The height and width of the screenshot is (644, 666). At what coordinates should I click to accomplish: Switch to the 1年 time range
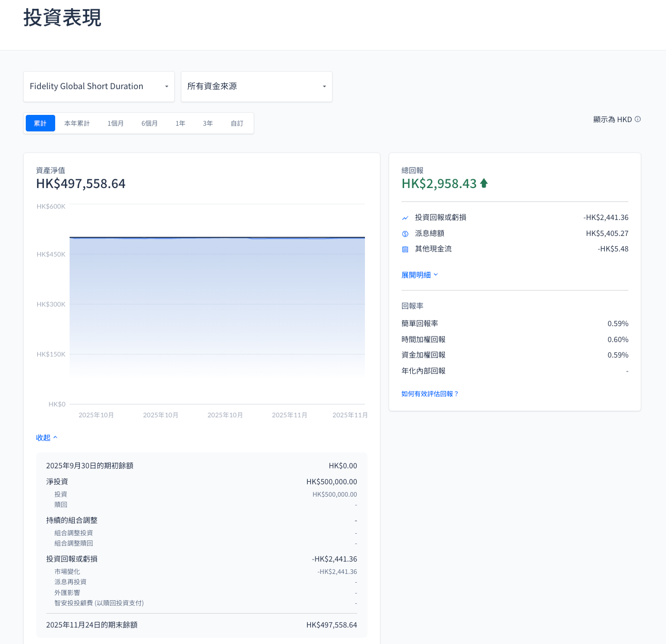pyautogui.click(x=180, y=124)
